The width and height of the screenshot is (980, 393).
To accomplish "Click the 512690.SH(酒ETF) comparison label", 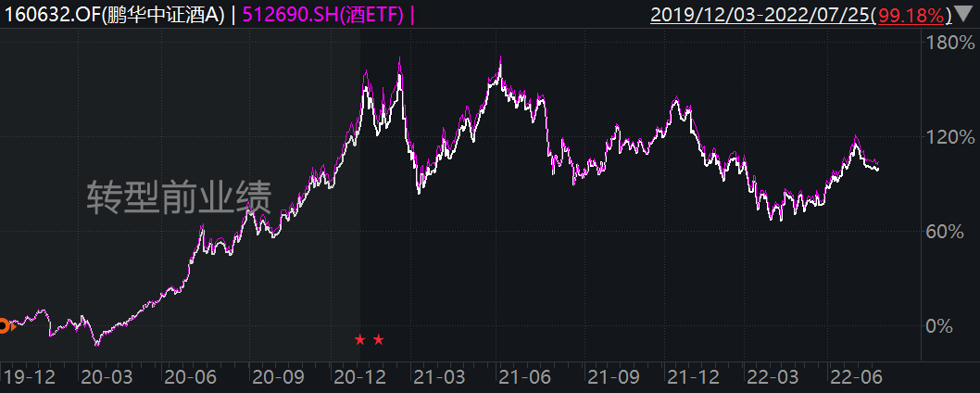I will click(322, 15).
